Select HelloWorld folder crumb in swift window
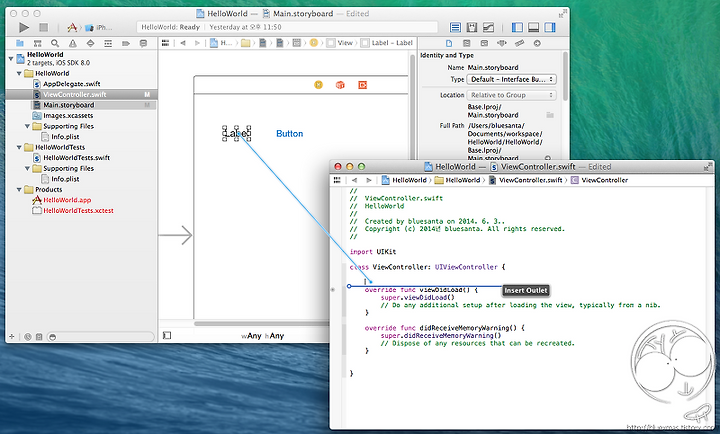The width and height of the screenshot is (720, 434). (457, 180)
